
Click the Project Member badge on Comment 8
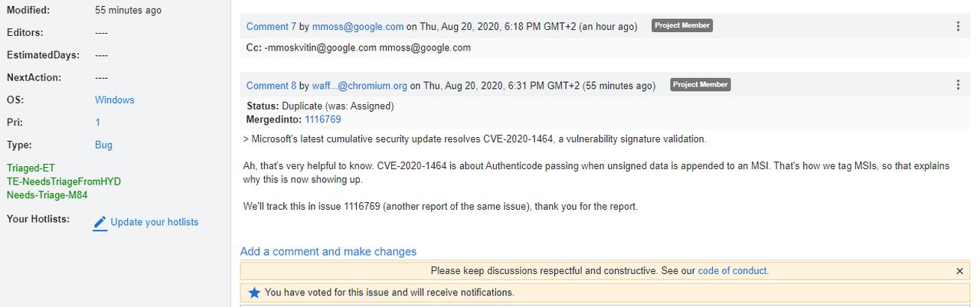pos(701,85)
